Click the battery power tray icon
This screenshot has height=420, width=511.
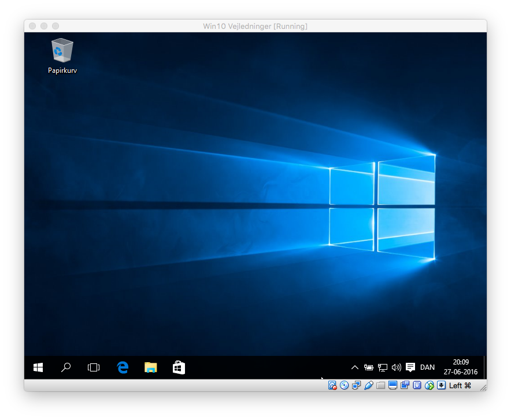[369, 367]
